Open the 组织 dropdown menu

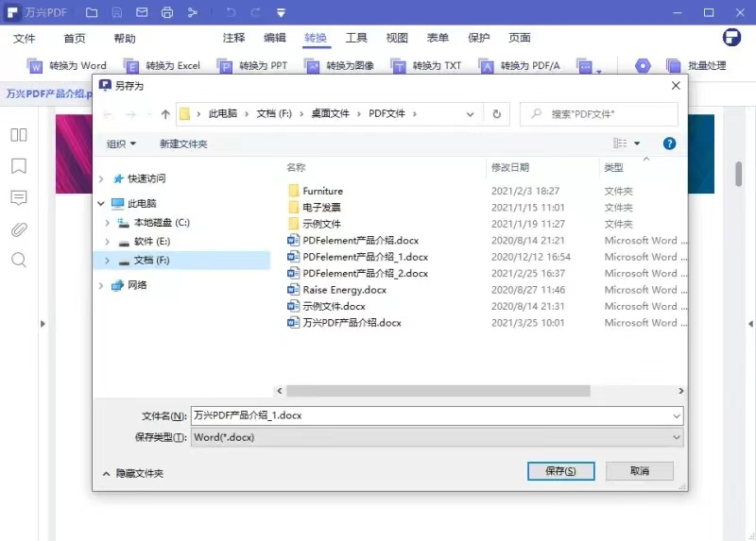point(121,144)
